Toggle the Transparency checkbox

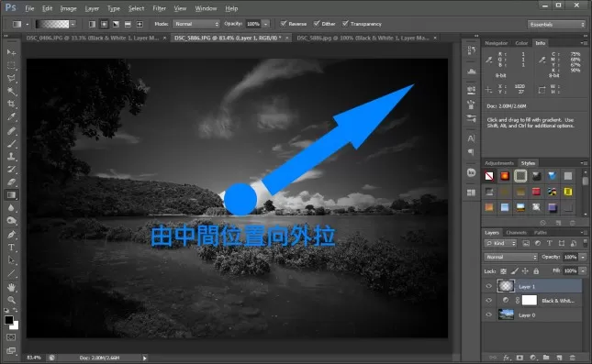coord(345,24)
